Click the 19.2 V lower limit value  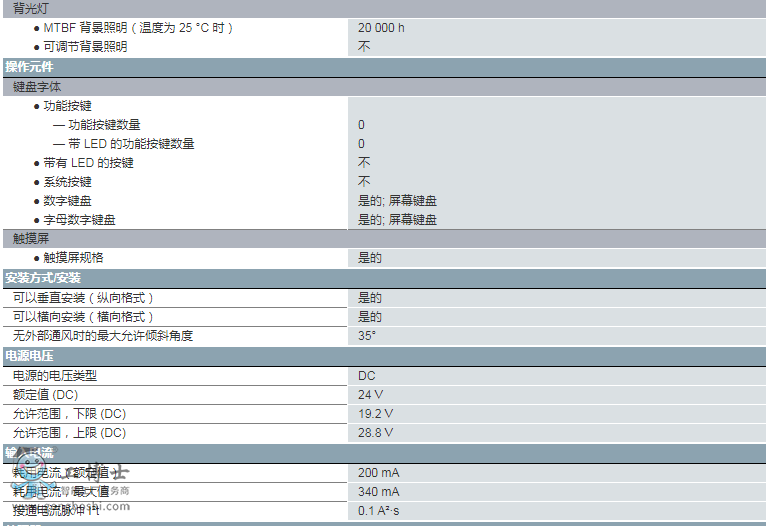(x=375, y=414)
